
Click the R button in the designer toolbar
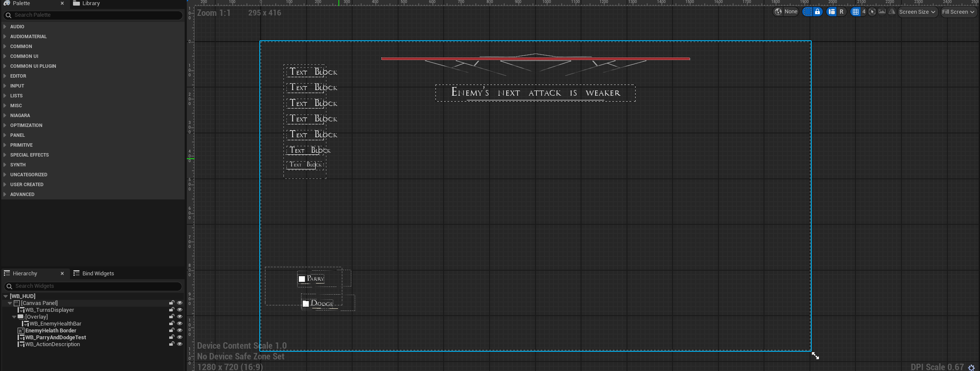tap(841, 12)
